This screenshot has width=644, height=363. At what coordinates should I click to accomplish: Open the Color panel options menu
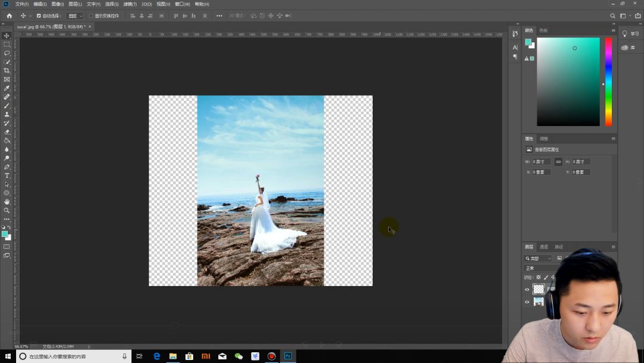click(x=613, y=30)
